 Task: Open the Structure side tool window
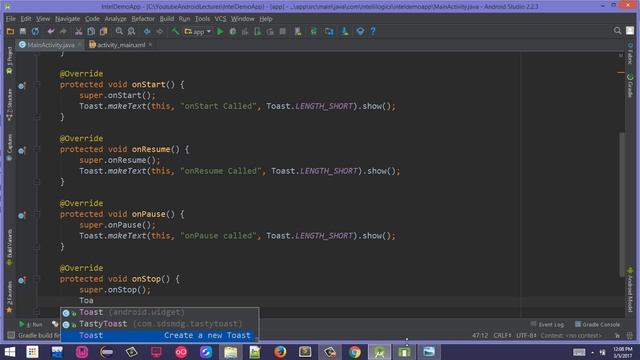[x=10, y=105]
